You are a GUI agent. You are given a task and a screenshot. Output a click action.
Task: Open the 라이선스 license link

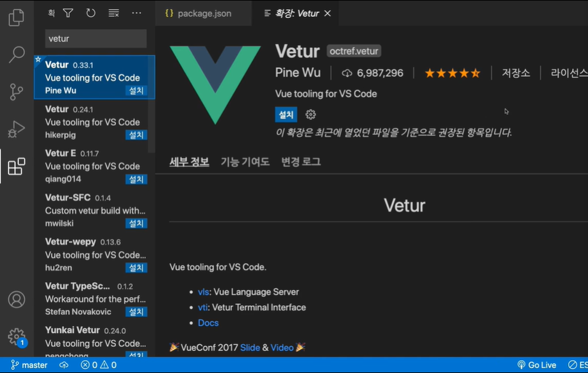tap(569, 73)
